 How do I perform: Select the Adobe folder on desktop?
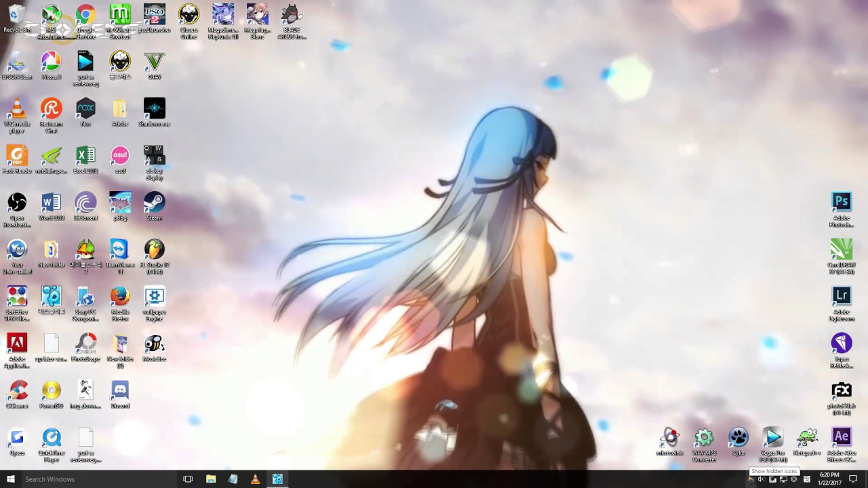120,113
